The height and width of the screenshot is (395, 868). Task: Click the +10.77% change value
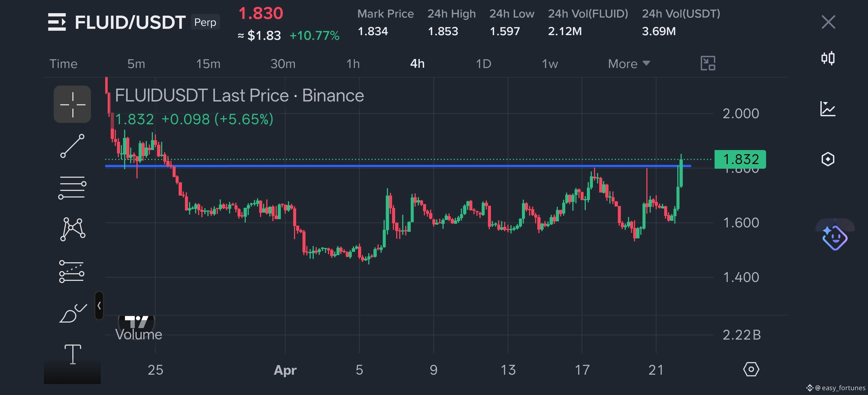coord(315,35)
